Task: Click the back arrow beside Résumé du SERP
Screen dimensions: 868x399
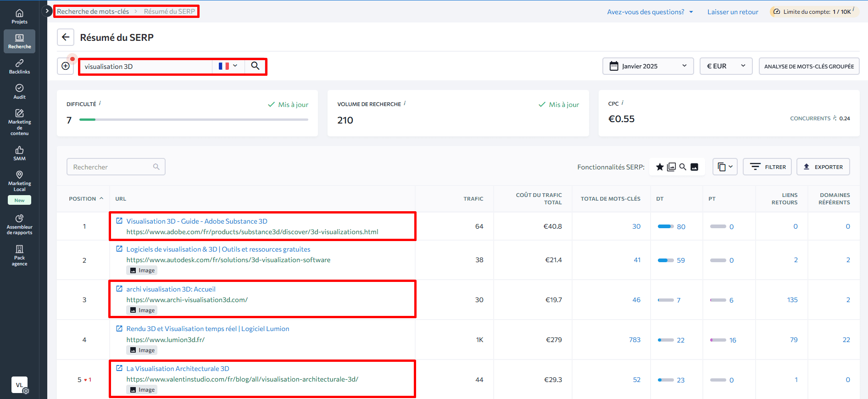Action: tap(66, 37)
